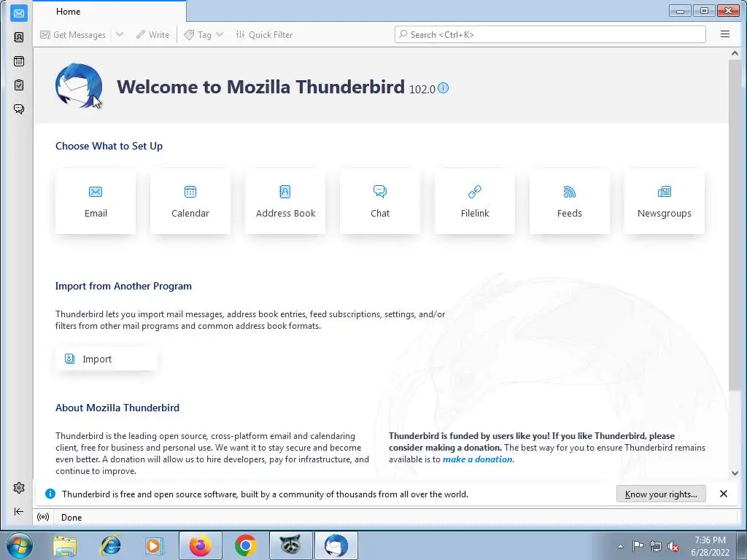Image resolution: width=747 pixels, height=560 pixels.
Task: Click the vertical scrollbar thumb
Action: 735,226
